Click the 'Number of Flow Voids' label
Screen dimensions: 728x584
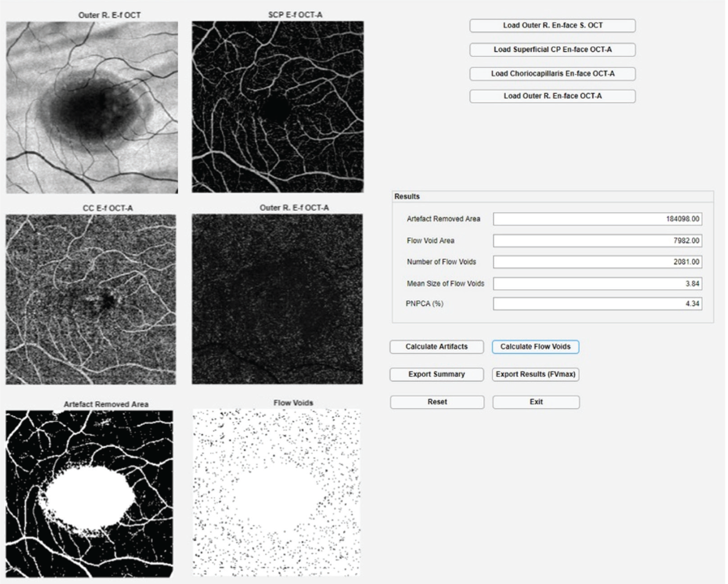(x=441, y=262)
